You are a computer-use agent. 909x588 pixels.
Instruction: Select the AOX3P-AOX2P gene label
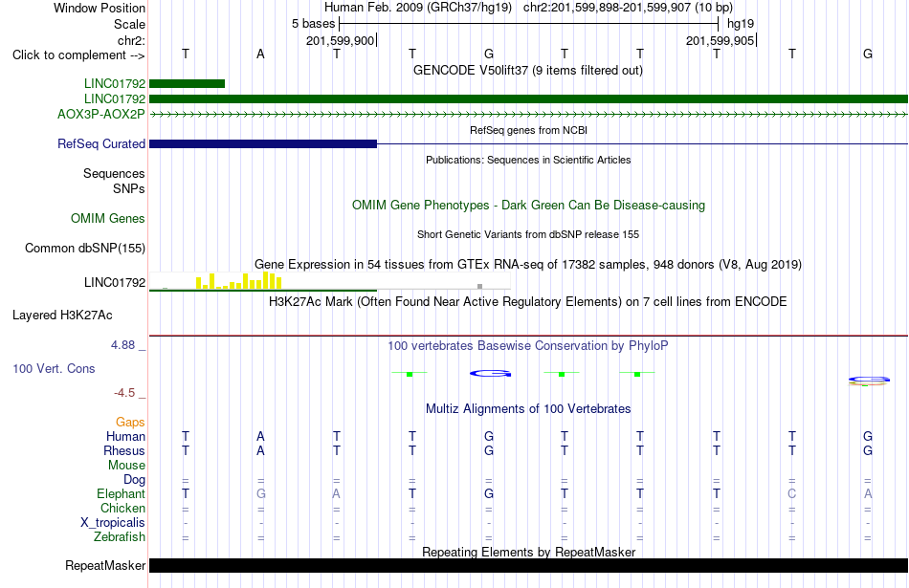[100, 114]
